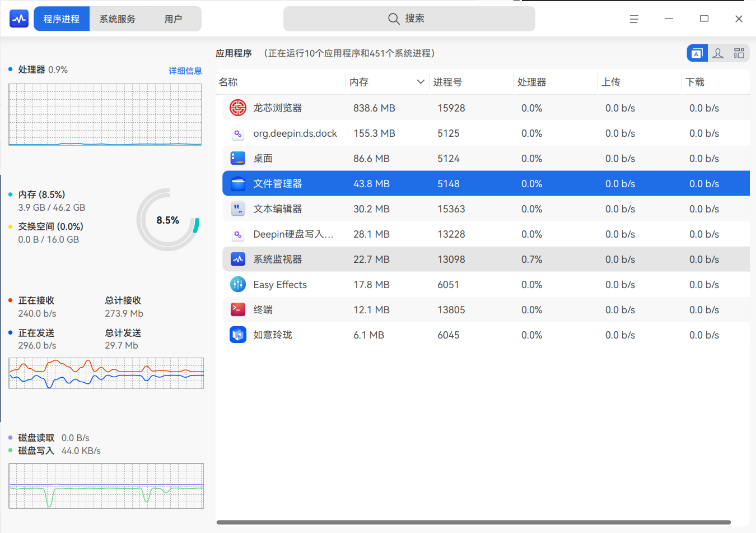Open the hamburger main menu
This screenshot has width=756, height=533.
[634, 19]
